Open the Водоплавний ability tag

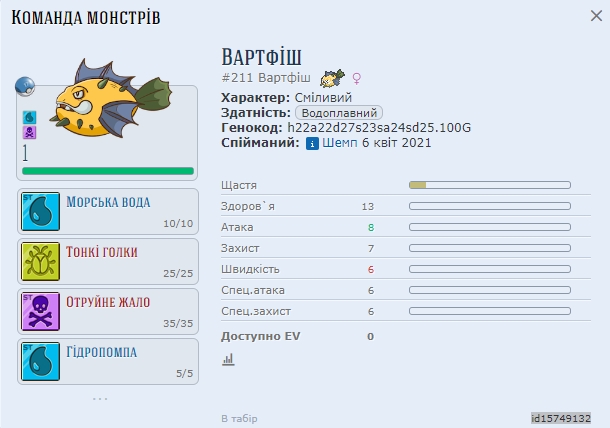coord(339,113)
